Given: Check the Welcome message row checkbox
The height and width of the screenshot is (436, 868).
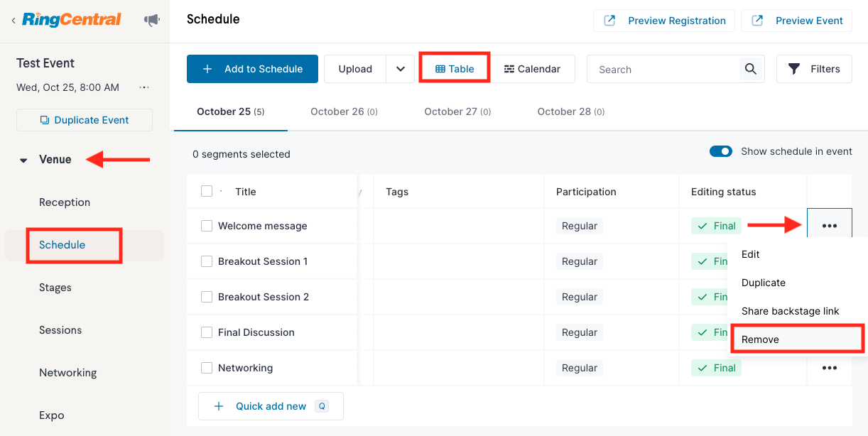Looking at the screenshot, I should click(x=207, y=226).
